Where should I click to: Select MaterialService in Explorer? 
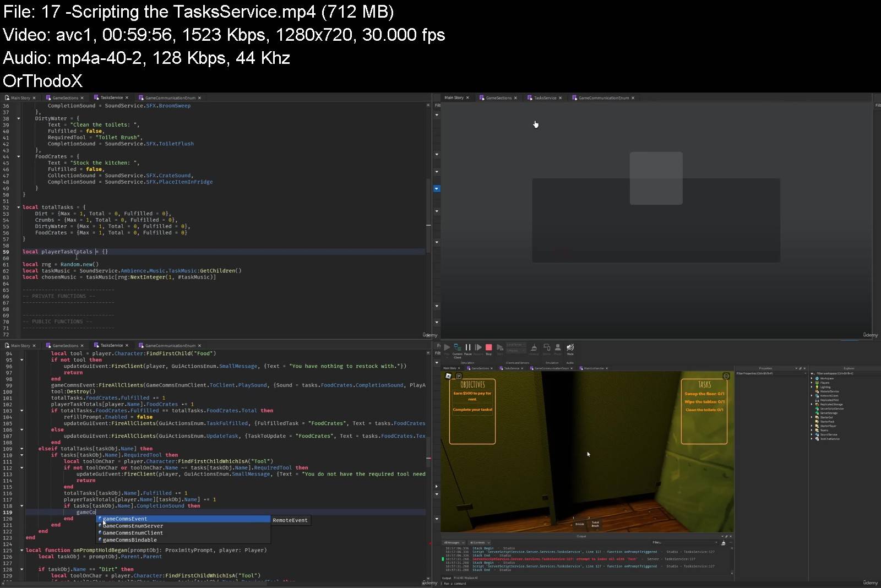coord(829,391)
